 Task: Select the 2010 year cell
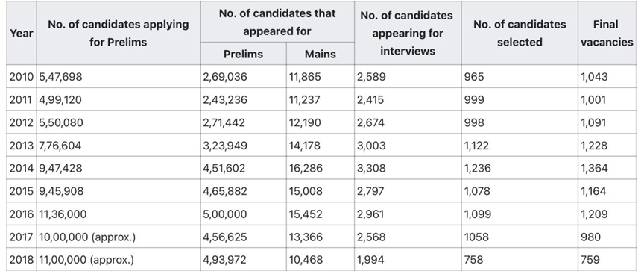pyautogui.click(x=22, y=76)
